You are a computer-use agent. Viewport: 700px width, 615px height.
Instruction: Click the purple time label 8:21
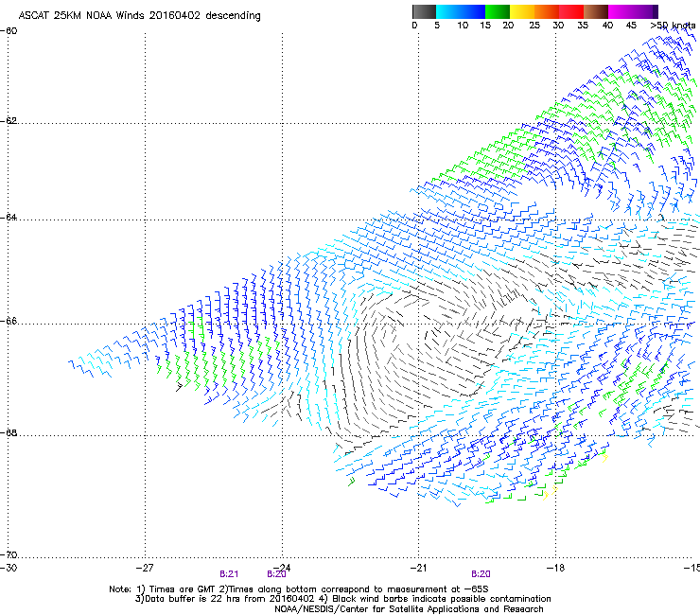[x=229, y=574]
